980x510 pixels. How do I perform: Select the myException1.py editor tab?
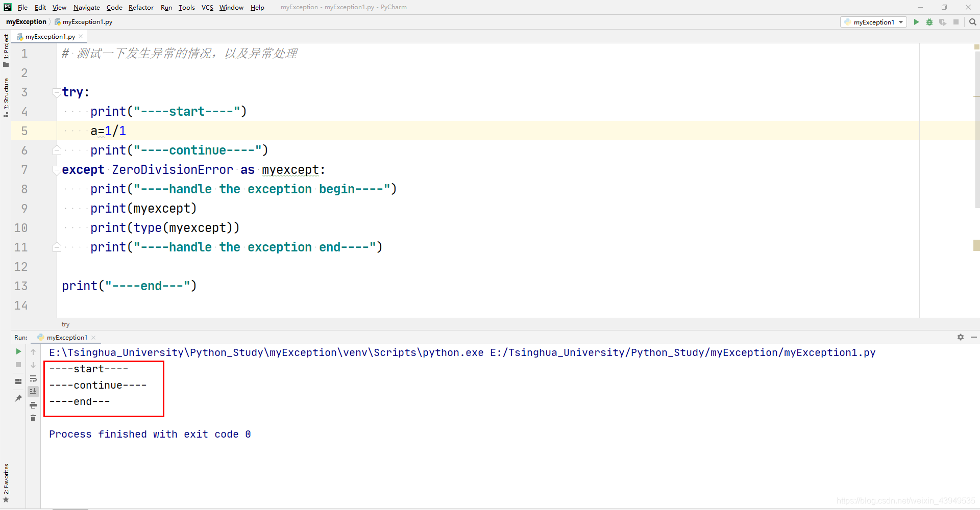coord(50,36)
